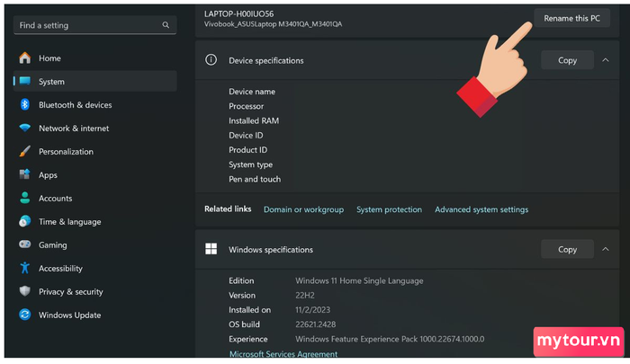Collapse the Windows specifications chevron

pos(606,249)
